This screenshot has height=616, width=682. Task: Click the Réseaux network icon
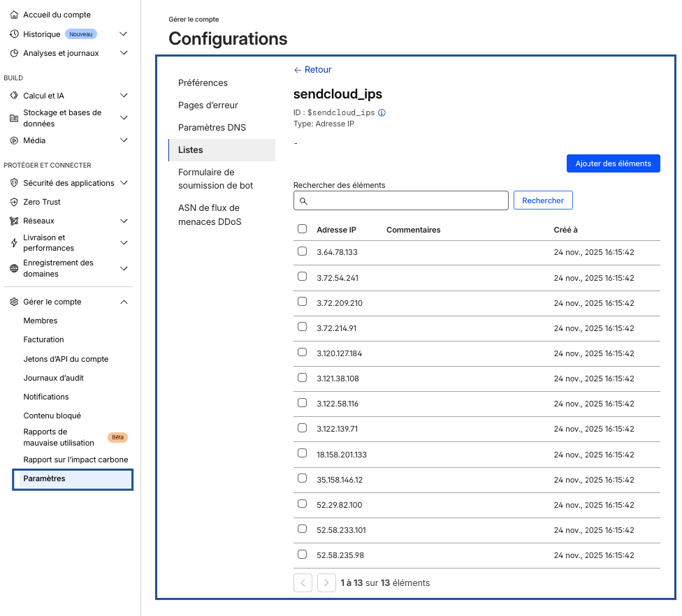[x=14, y=221]
